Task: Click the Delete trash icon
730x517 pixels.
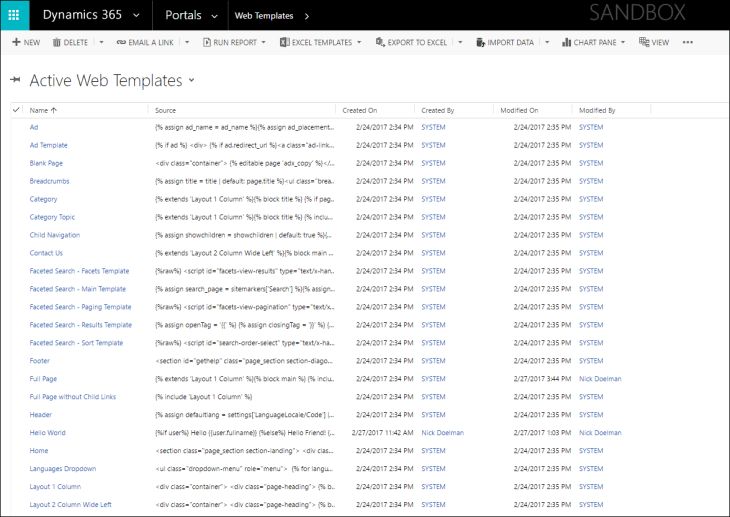Action: 56,43
